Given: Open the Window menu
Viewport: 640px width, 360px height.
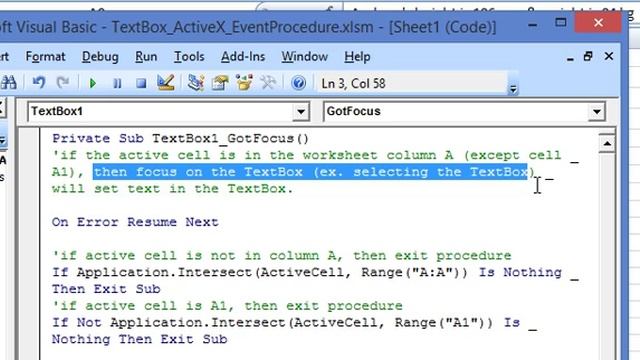Looking at the screenshot, I should pyautogui.click(x=304, y=57).
